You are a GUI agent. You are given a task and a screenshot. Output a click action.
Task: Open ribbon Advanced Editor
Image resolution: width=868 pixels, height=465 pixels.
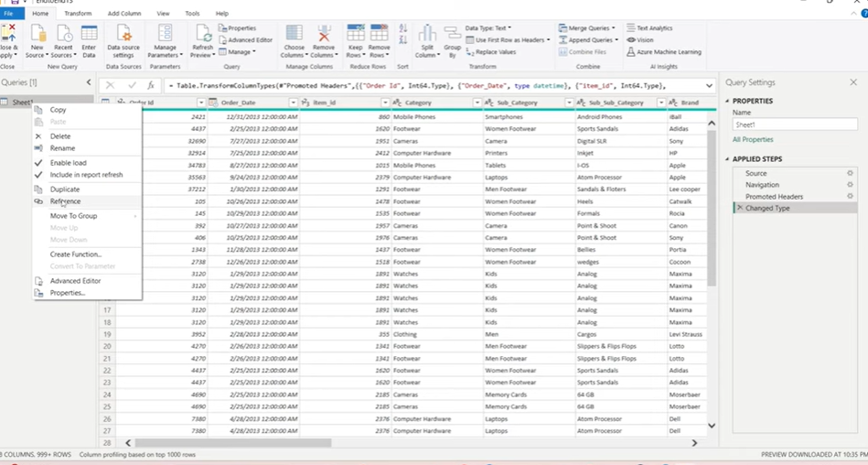pyautogui.click(x=246, y=40)
